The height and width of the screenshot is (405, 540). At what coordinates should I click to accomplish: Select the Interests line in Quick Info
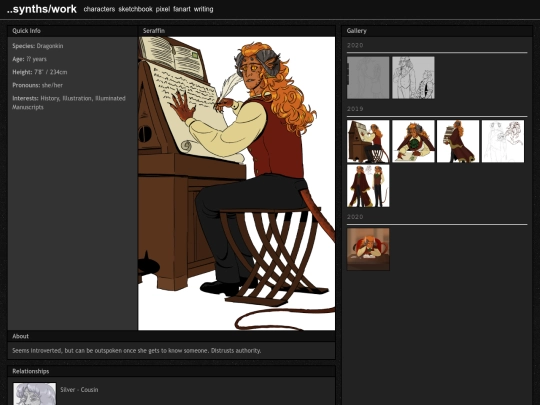[x=69, y=103]
